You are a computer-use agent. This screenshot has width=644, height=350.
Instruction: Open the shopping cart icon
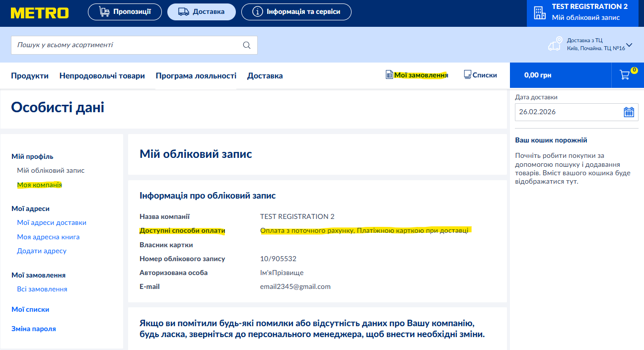626,75
